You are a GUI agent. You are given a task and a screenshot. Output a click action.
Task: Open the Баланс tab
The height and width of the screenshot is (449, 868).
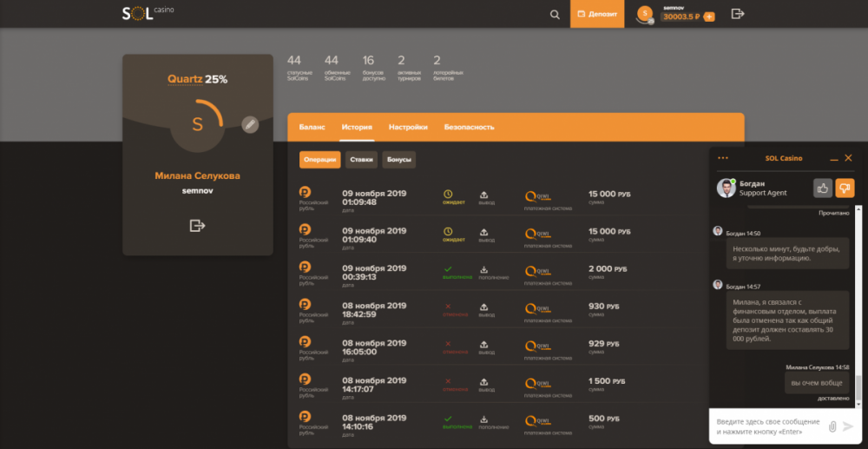[x=312, y=127]
